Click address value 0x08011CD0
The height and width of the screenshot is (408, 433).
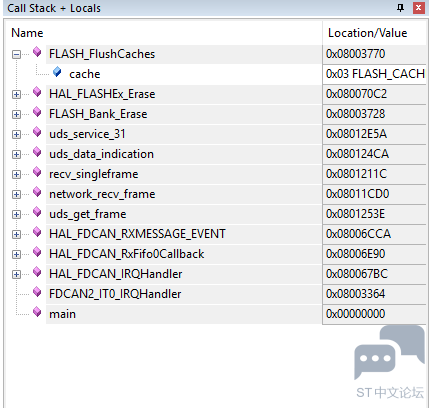(357, 194)
